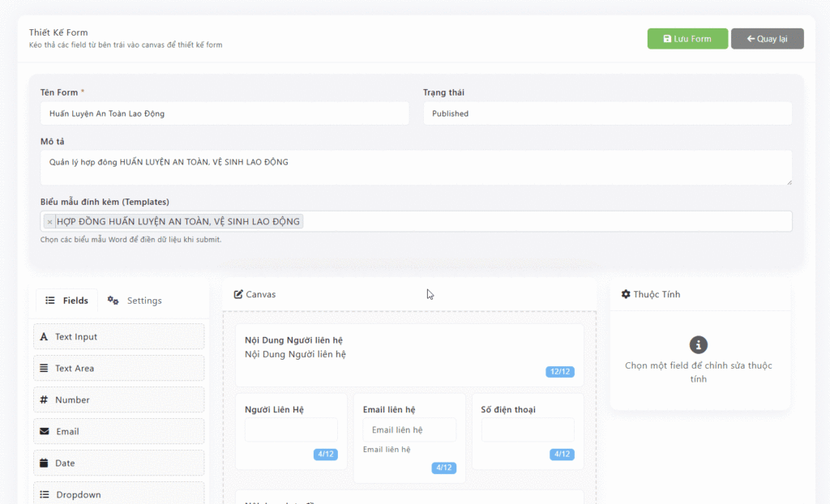Click the Email field envelope icon
The image size is (830, 504).
pos(44,432)
